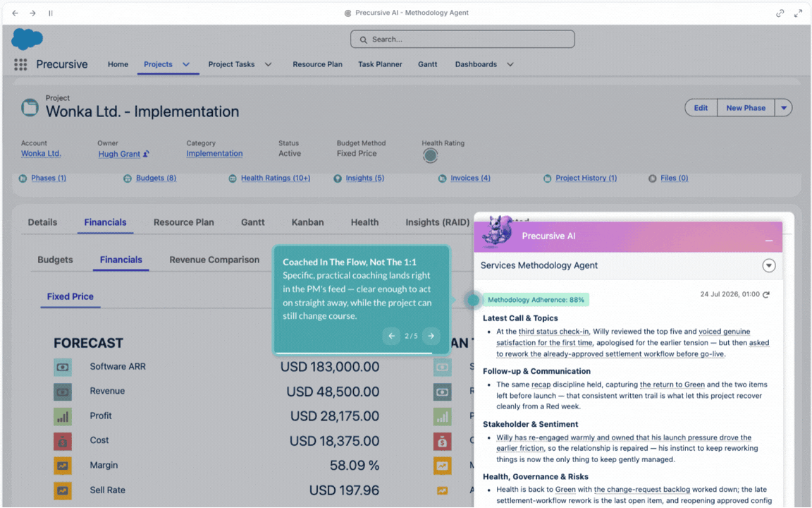The width and height of the screenshot is (812, 508).
Task: Minimize the Precursive AI panel
Action: point(769,241)
